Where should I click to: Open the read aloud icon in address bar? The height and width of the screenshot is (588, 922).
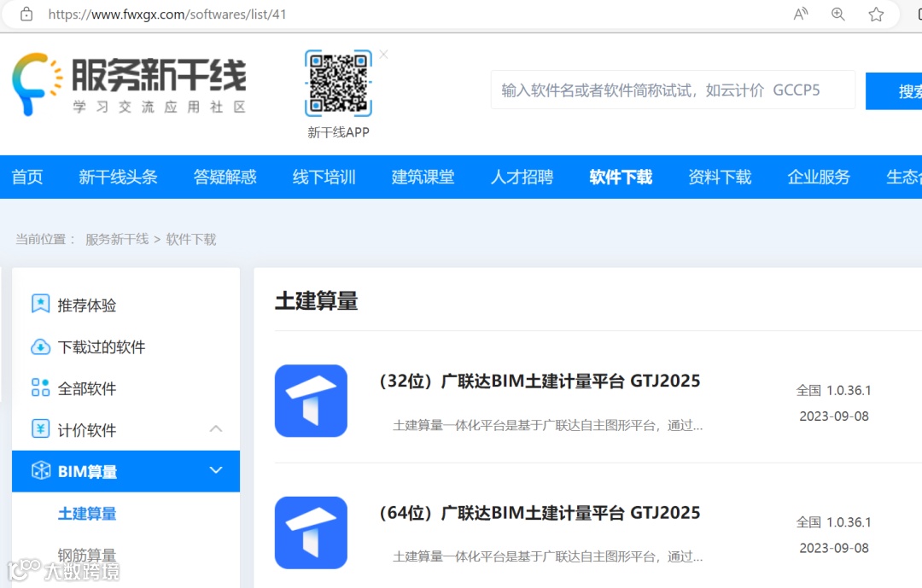point(800,15)
